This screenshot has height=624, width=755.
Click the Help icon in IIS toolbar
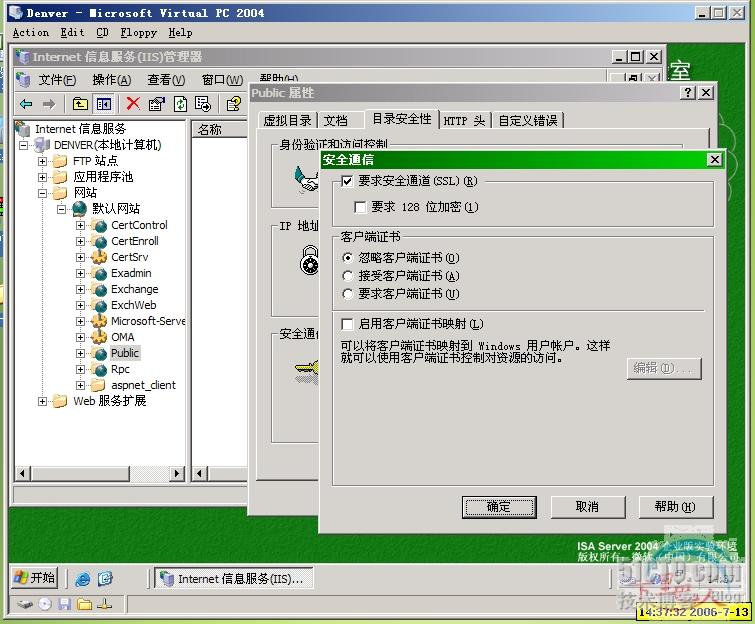click(x=234, y=104)
